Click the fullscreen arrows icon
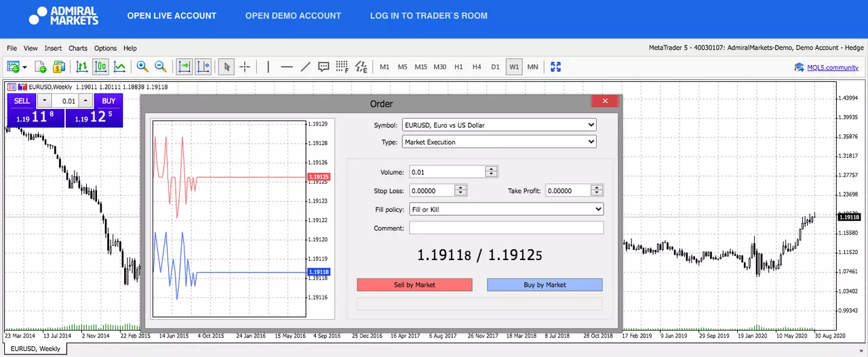The height and width of the screenshot is (357, 868). tap(556, 66)
